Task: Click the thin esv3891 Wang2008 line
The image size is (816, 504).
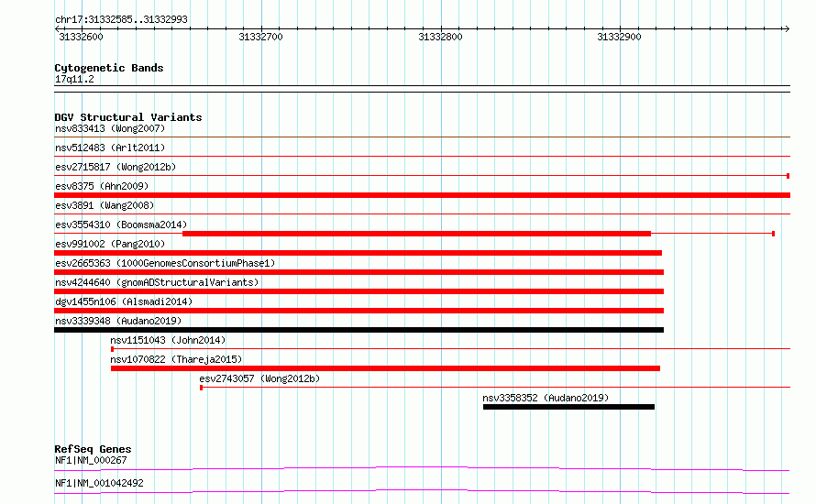Action: (422, 214)
